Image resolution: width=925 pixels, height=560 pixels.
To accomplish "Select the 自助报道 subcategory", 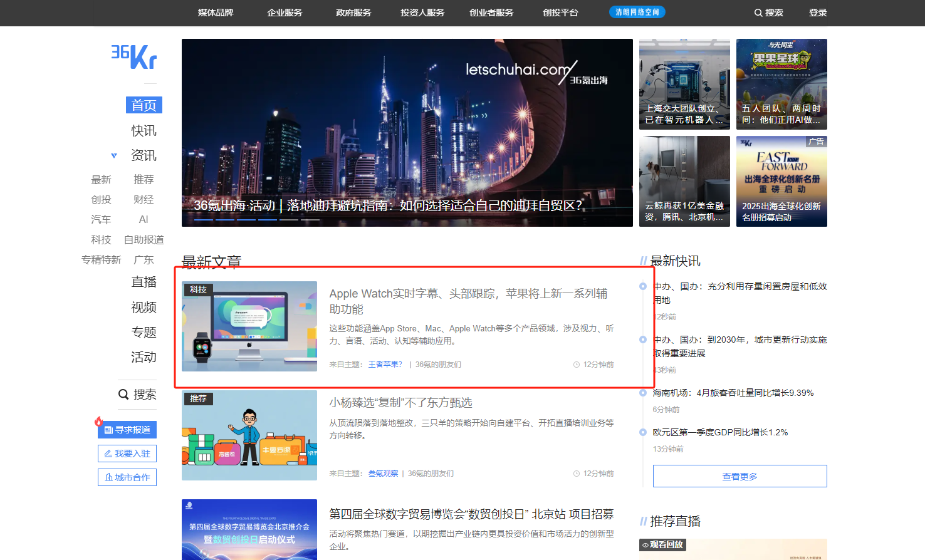I will [x=144, y=240].
